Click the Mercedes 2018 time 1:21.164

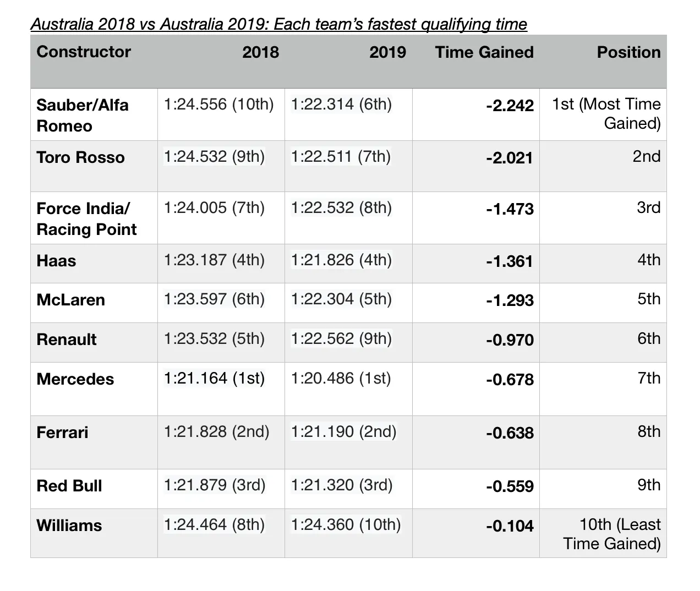tap(214, 378)
